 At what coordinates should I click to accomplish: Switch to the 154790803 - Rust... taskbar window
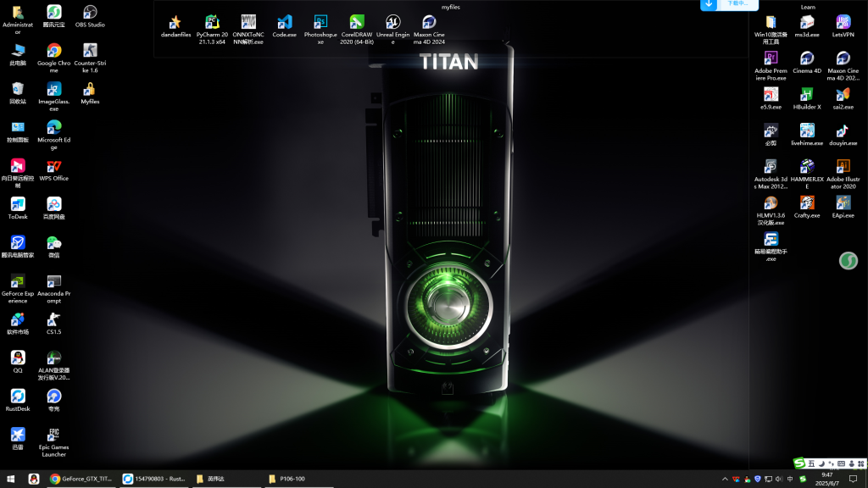click(154, 479)
